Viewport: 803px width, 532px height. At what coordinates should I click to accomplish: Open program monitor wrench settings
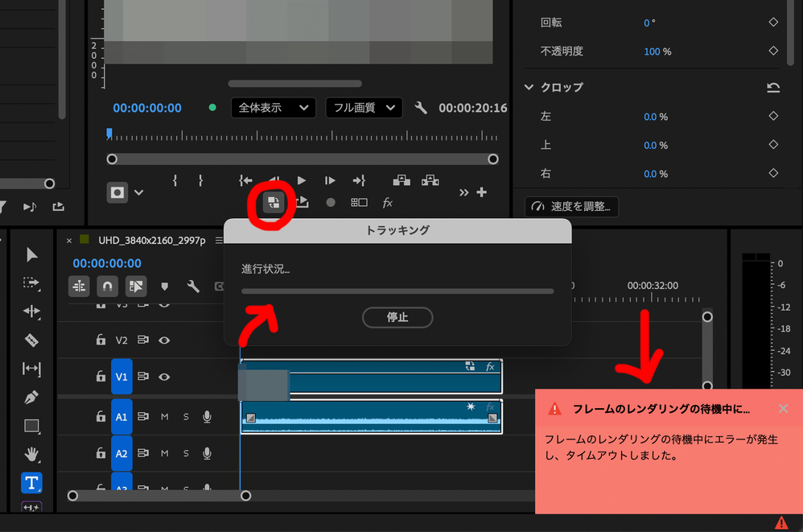click(421, 108)
